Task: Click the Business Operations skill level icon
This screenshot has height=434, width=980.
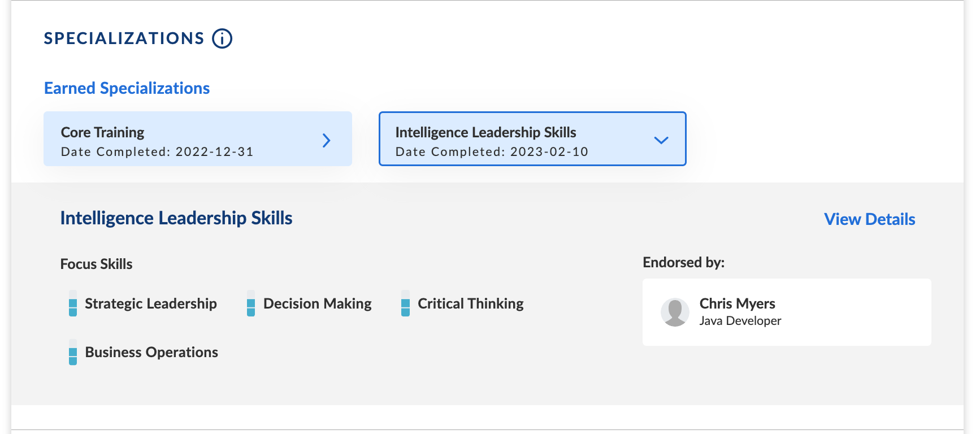Action: pyautogui.click(x=73, y=352)
